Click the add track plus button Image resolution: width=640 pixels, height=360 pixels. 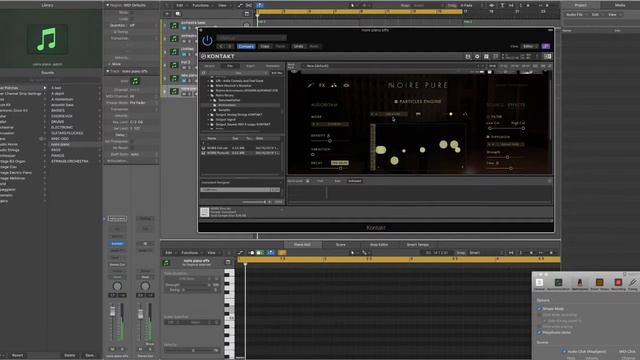[167, 14]
